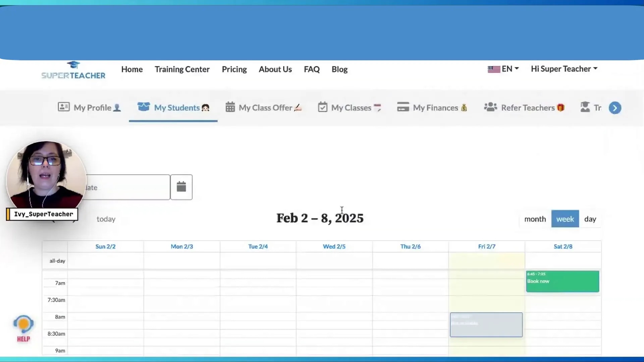Open the EN language dropdown
644x362 pixels.
click(x=507, y=69)
